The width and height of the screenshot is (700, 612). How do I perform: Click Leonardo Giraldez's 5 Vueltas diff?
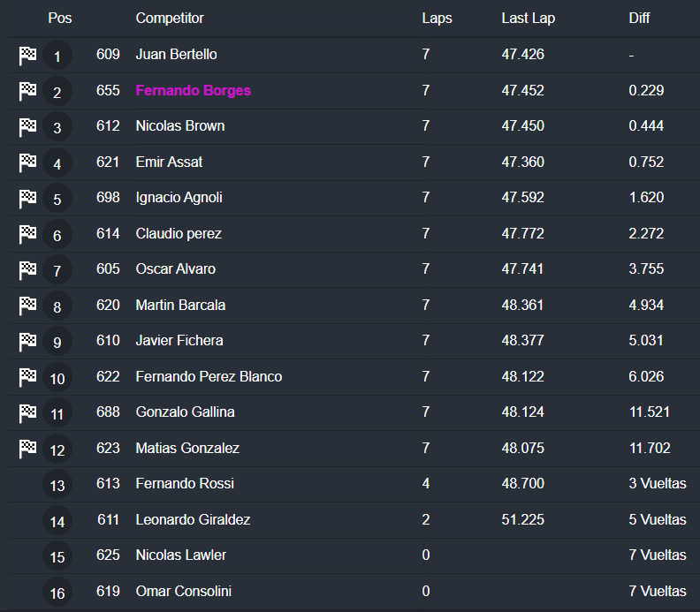(657, 519)
